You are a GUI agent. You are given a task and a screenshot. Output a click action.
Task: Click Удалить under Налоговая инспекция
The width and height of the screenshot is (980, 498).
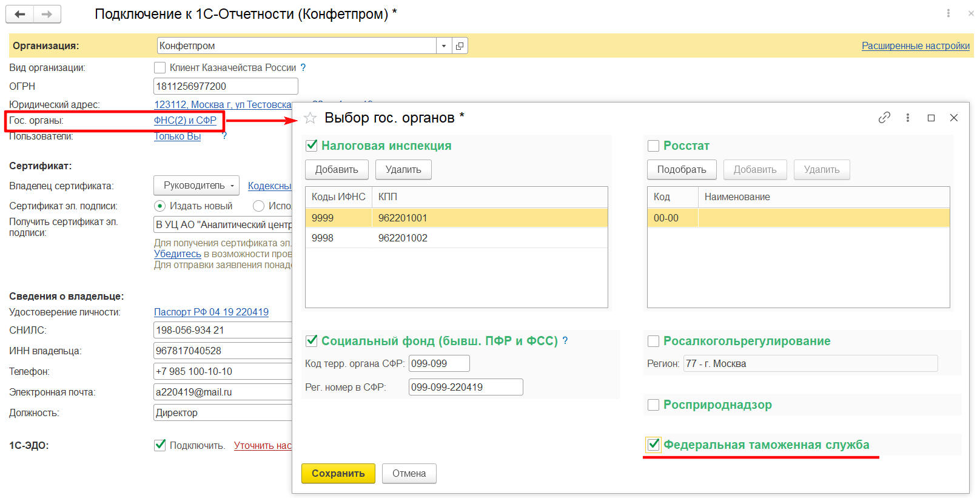click(403, 169)
